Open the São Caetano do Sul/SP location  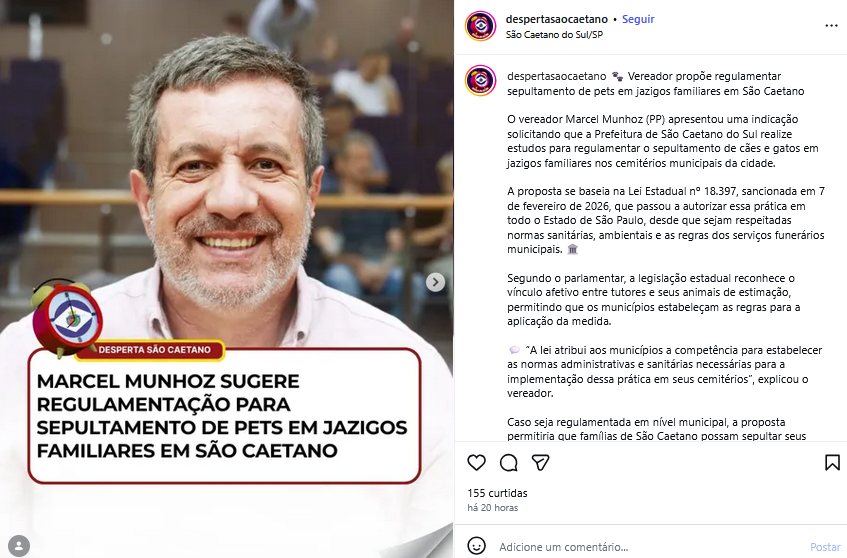554,35
